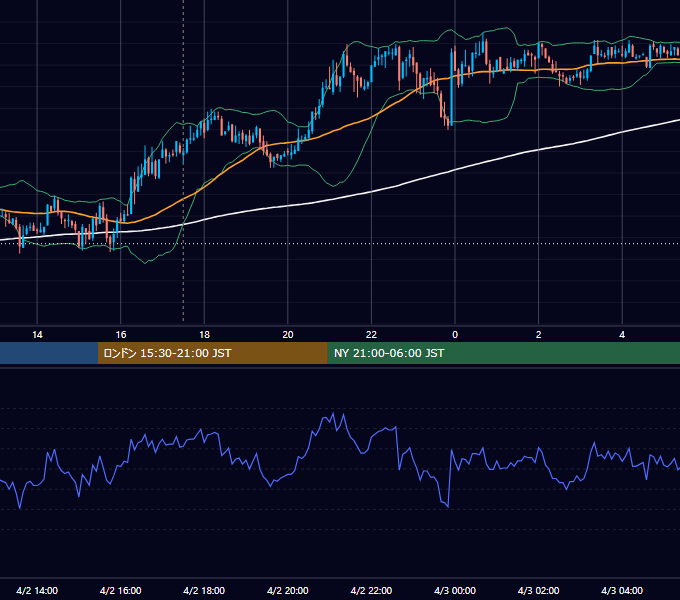
Task: Click the 4/2 20:00 date label
Action: tap(288, 590)
